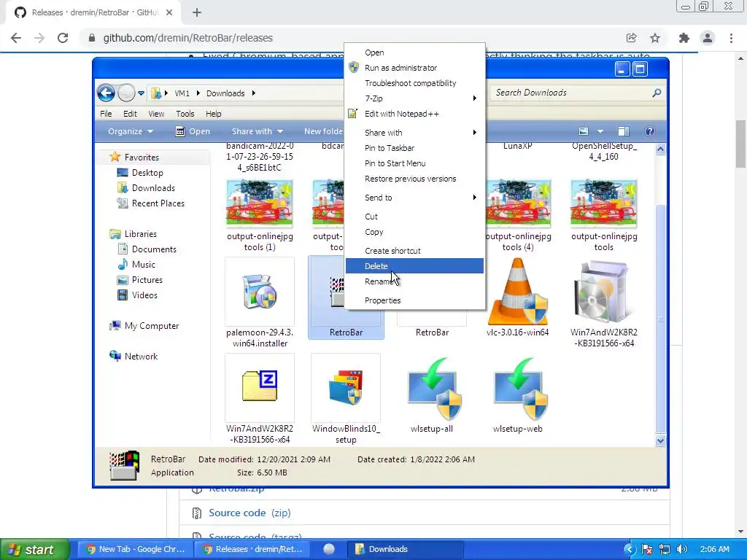Click the Explorer back navigation arrow
This screenshot has height=560, width=747.
point(107,93)
